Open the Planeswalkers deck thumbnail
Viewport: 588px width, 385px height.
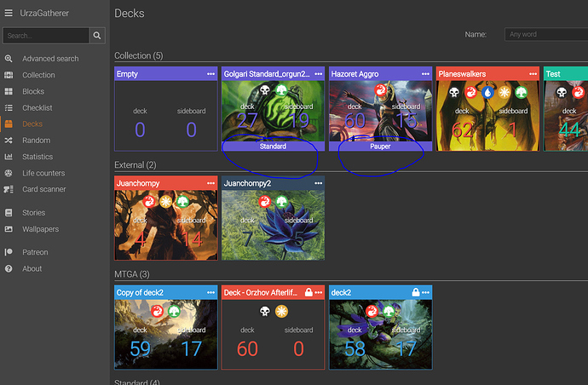click(487, 116)
